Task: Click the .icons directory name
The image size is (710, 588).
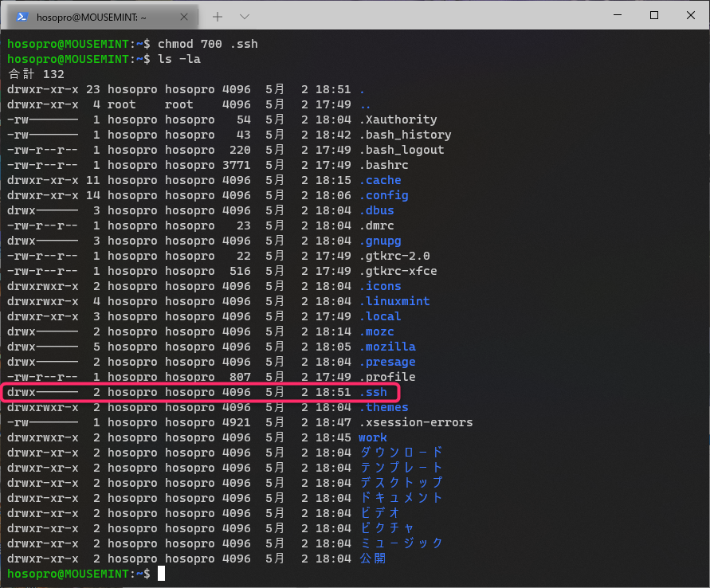Action: click(380, 286)
